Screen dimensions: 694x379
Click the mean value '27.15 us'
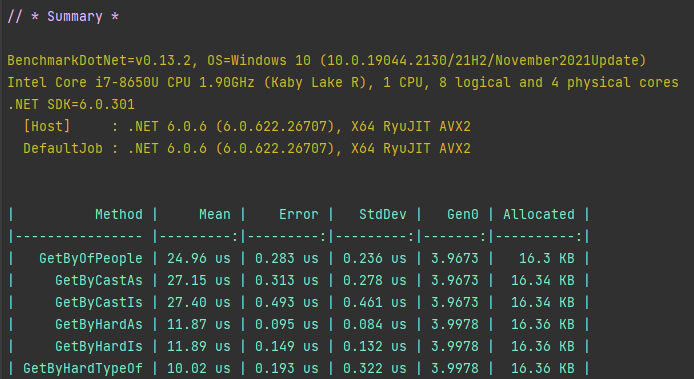(199, 280)
